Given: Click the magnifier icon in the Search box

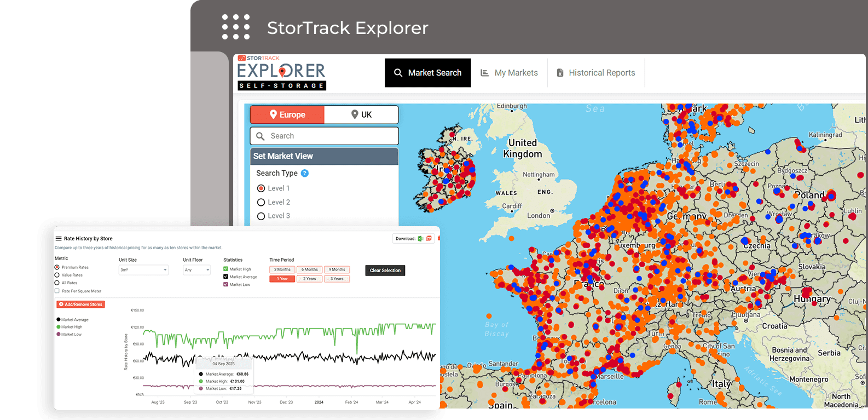Looking at the screenshot, I should coord(261,136).
